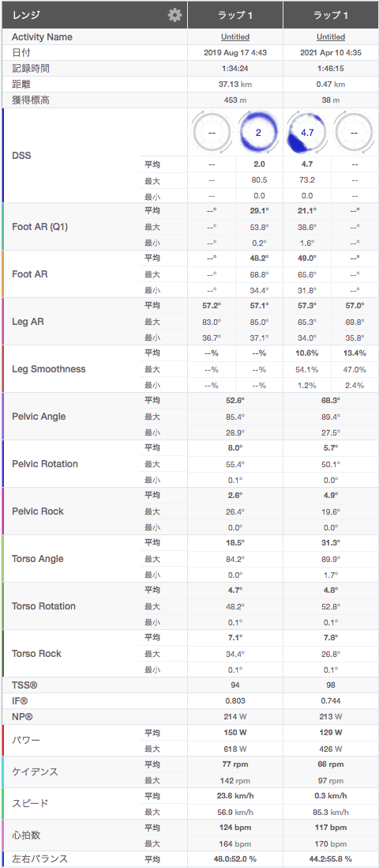Click the レンジ header label
379x868 pixels.
pyautogui.click(x=26, y=15)
